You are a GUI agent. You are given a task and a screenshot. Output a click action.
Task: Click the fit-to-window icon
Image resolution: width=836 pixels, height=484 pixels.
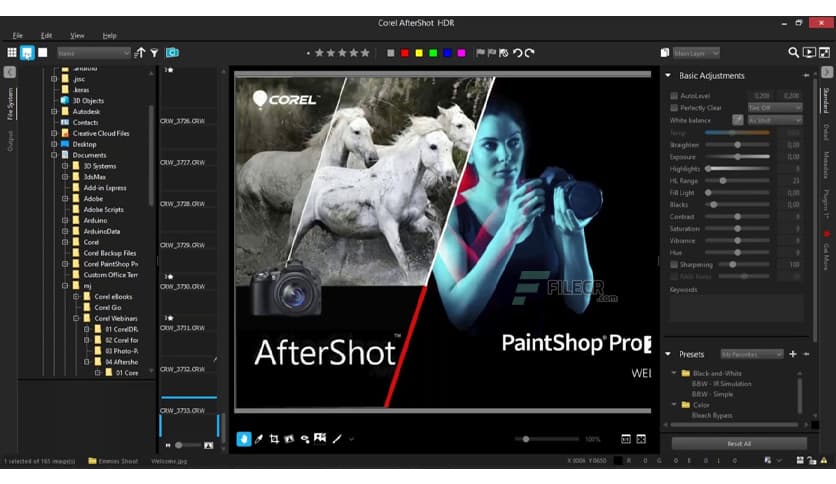(641, 439)
